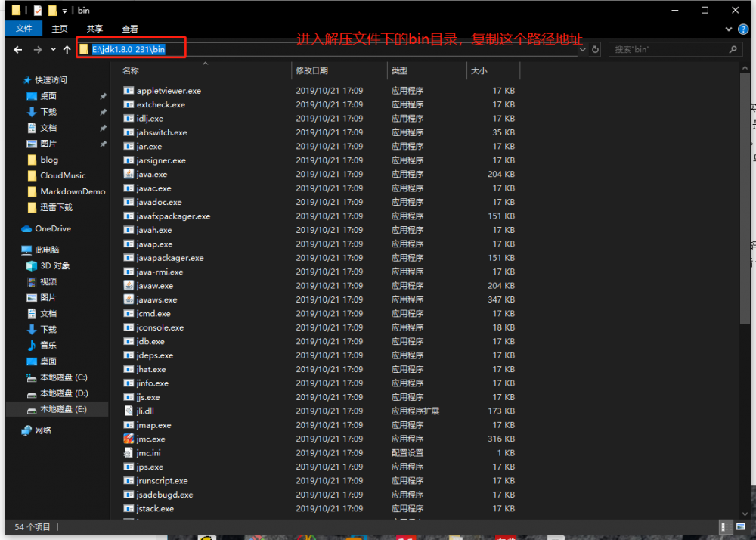
Task: Select 本地磁盘 (E:) drive
Action: coord(64,409)
